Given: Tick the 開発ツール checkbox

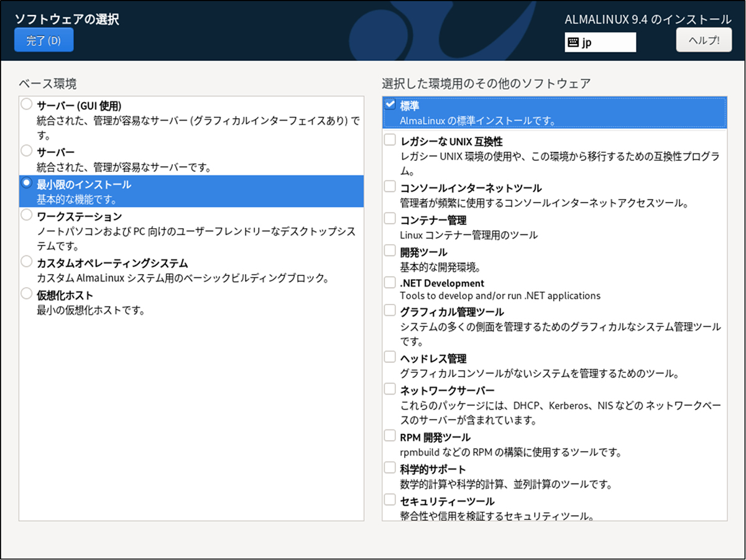Looking at the screenshot, I should pos(390,251).
